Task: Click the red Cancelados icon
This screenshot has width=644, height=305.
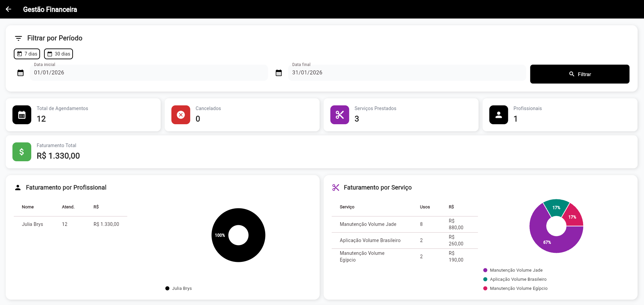Action: click(181, 115)
